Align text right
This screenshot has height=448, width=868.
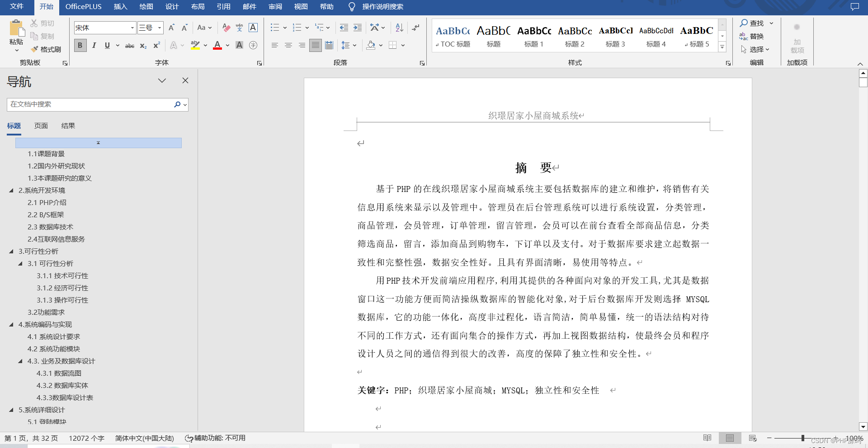tap(302, 45)
